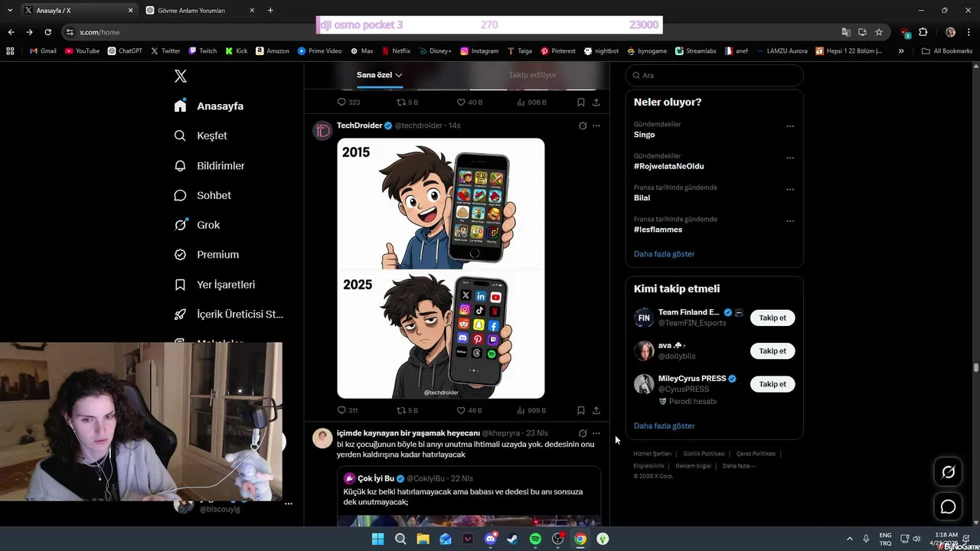Open TechDroider profile avatar
This screenshot has height=551, width=980.
click(322, 131)
